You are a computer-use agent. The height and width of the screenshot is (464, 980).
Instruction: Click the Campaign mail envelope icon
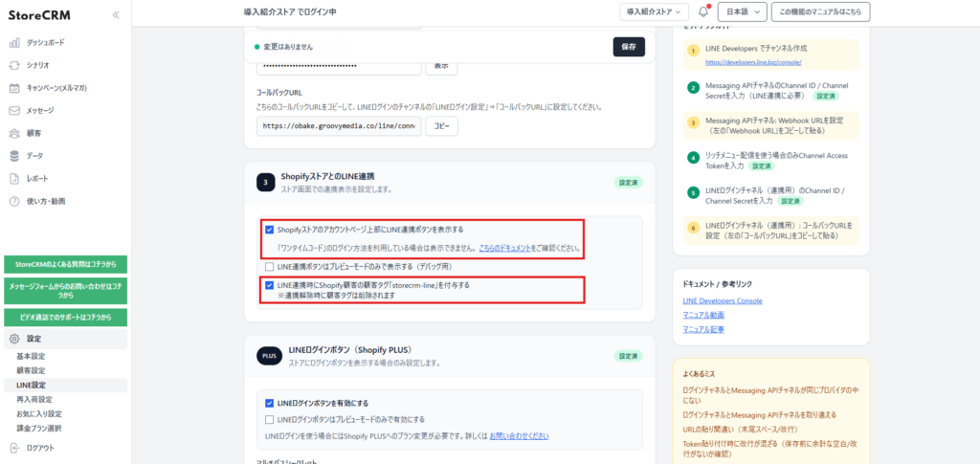[x=14, y=88]
